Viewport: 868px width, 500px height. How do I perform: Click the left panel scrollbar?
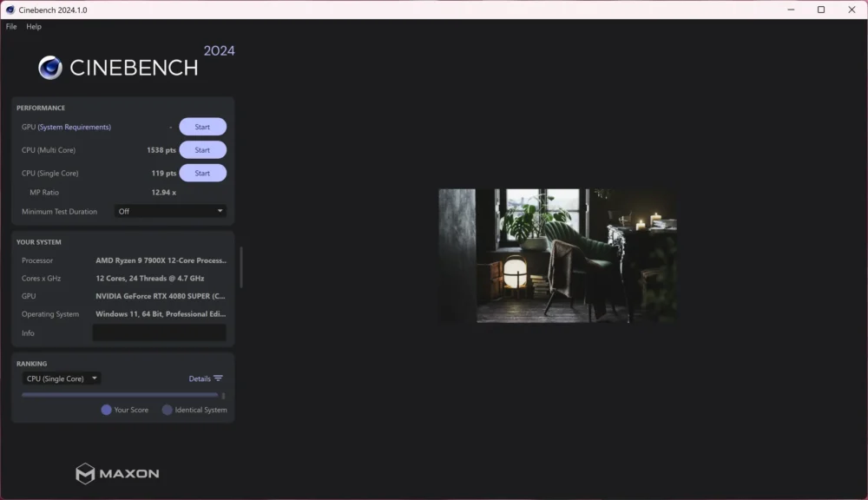coord(240,267)
